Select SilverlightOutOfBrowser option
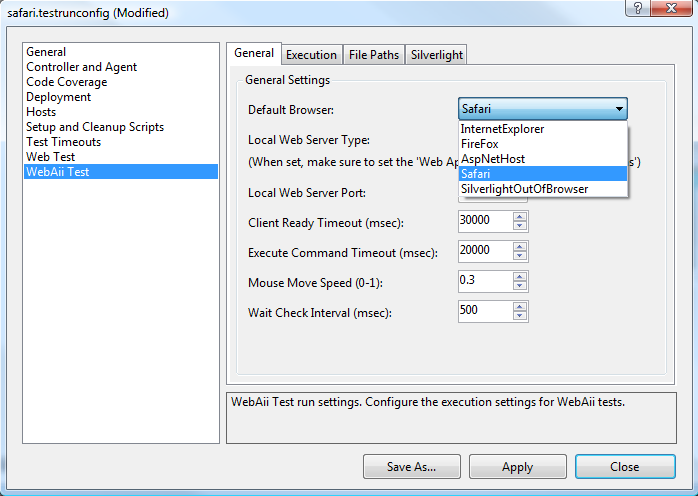Image resolution: width=698 pixels, height=496 pixels. 524,189
